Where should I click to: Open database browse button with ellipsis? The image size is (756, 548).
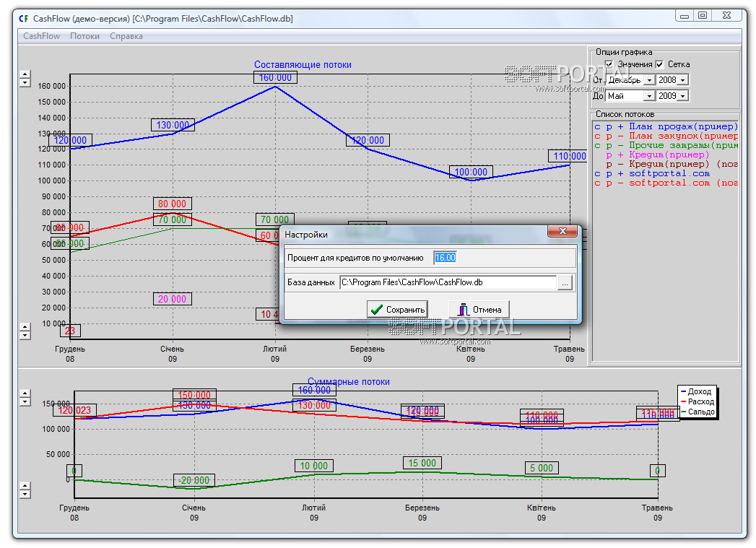point(565,283)
